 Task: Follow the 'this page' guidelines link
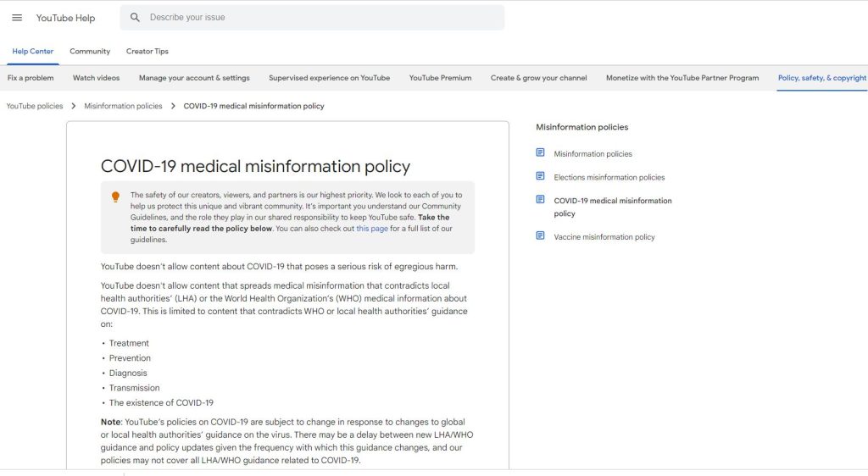[372, 229]
